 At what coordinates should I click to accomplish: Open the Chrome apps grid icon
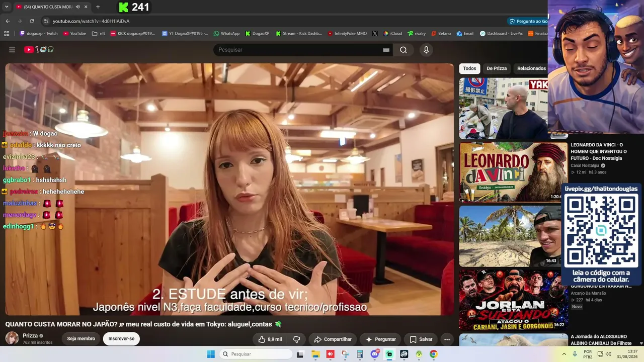tap(7, 34)
